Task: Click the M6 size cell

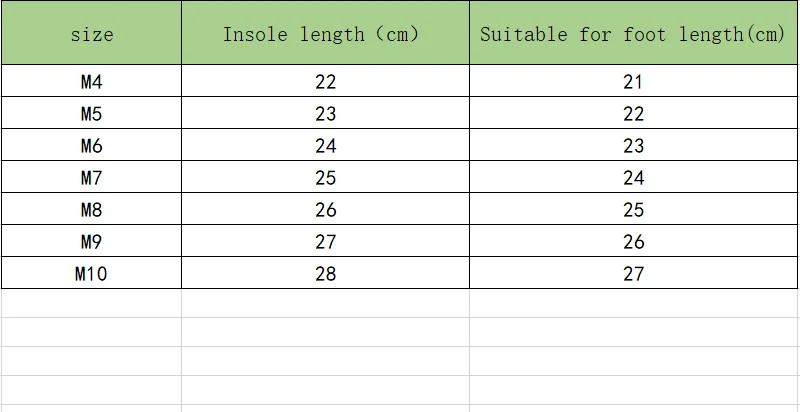Action: point(92,145)
